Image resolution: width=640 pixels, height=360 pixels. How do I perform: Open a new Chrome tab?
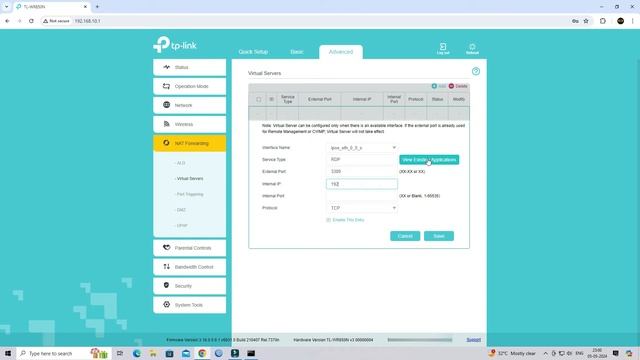97,7
